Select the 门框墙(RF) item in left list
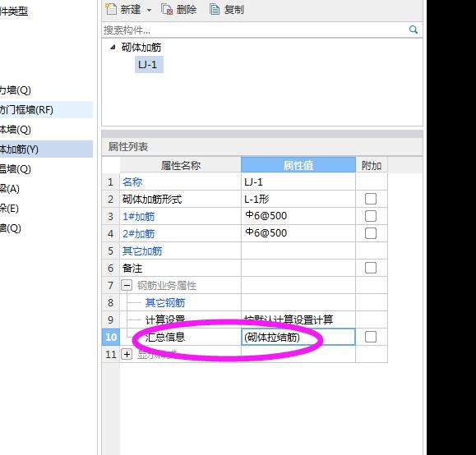Image resolution: width=476 pixels, height=455 pixels. coord(46,110)
